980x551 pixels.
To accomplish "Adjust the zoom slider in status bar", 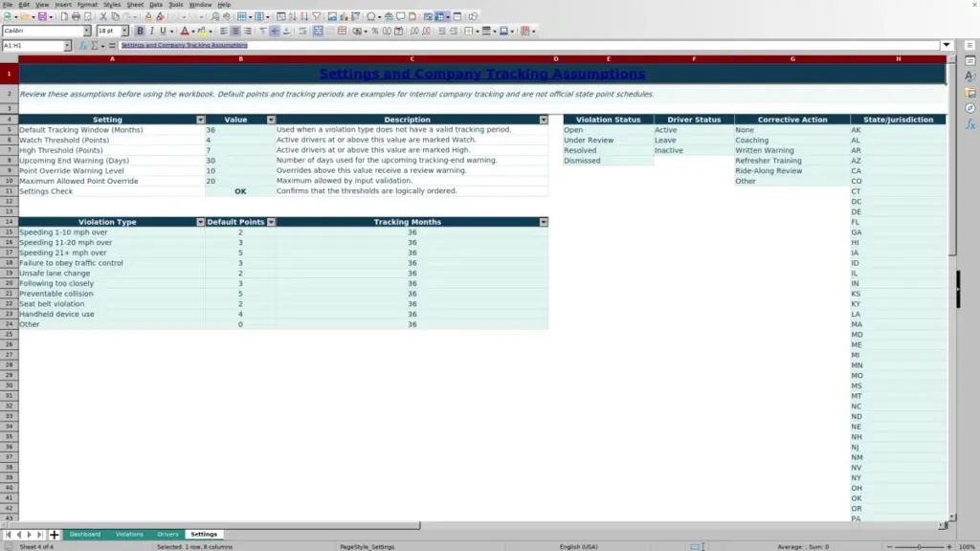I will click(x=919, y=546).
